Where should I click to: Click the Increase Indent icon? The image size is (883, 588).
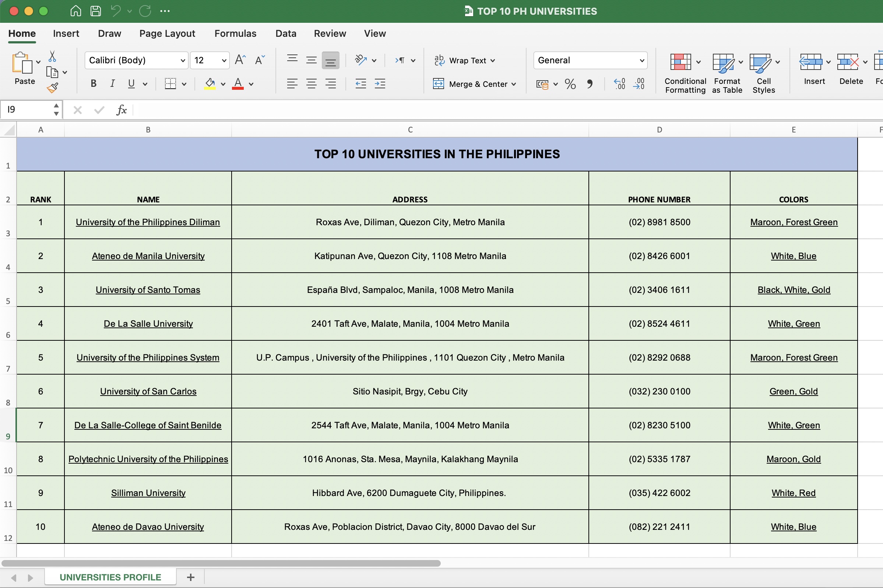[380, 84]
